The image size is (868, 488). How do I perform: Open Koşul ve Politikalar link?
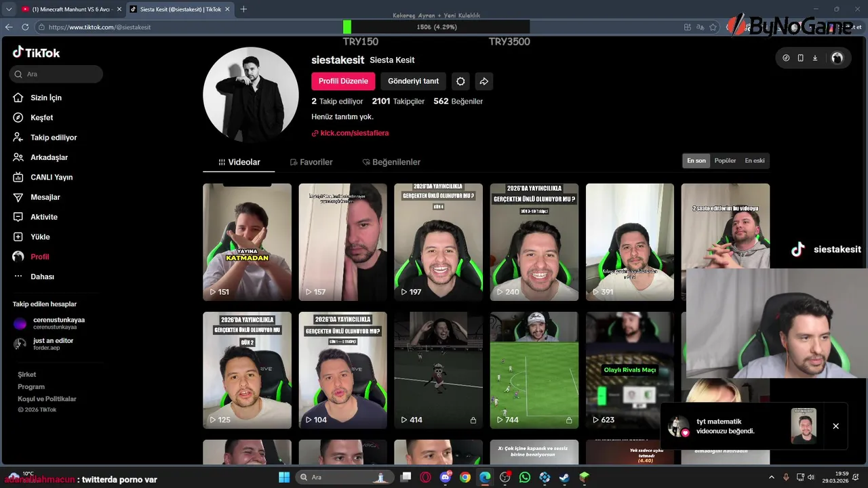point(47,399)
